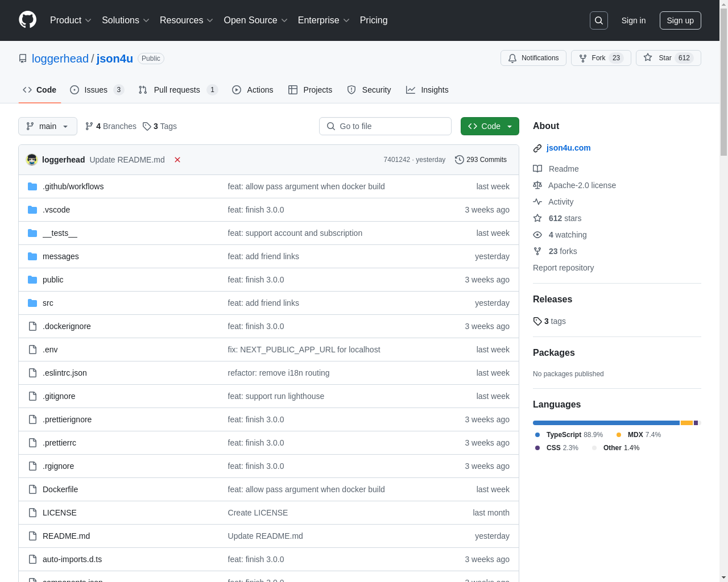The width and height of the screenshot is (728, 582).
Task: Click the src folder icon
Action: 32,303
